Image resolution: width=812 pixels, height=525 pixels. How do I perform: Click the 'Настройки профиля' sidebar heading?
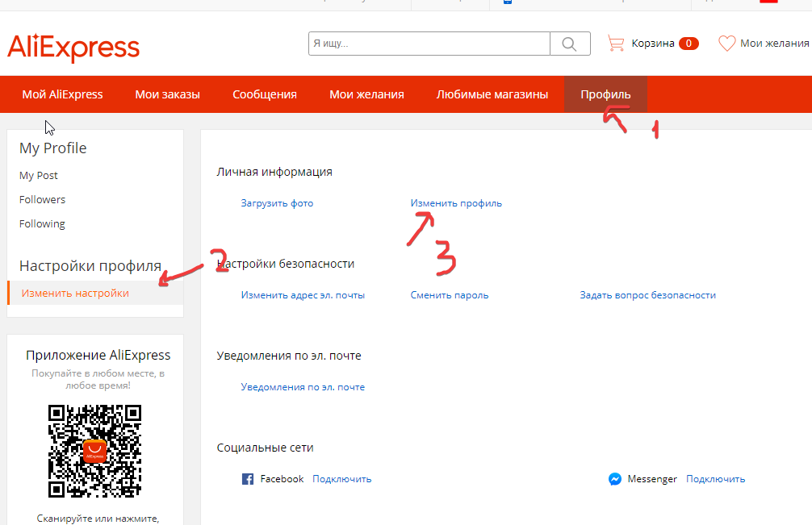[x=90, y=266]
